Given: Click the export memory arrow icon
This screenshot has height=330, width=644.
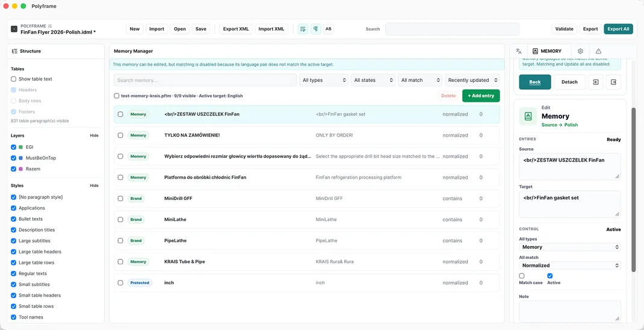Looking at the screenshot, I should pyautogui.click(x=614, y=82).
